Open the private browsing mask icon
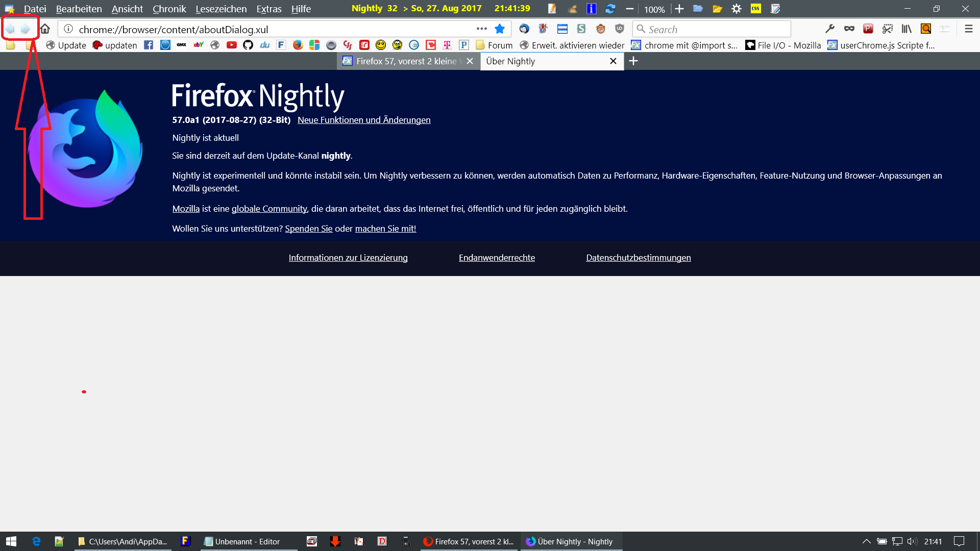Image resolution: width=980 pixels, height=551 pixels. tap(849, 29)
